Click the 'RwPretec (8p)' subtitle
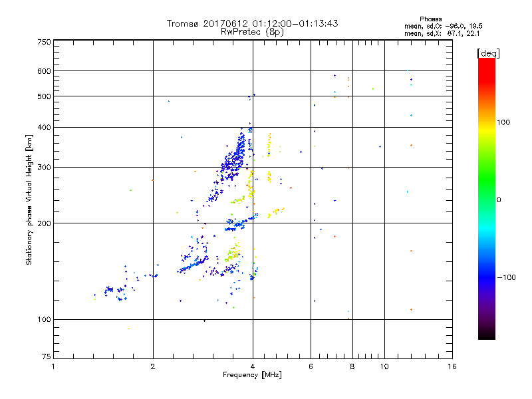532x399 pixels. [252, 32]
